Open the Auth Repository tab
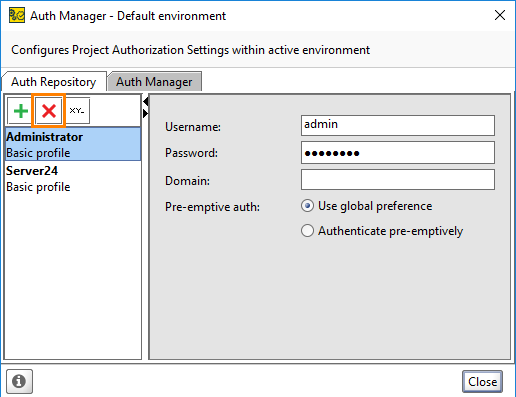Viewport: 516px width, 397px height. [x=54, y=82]
